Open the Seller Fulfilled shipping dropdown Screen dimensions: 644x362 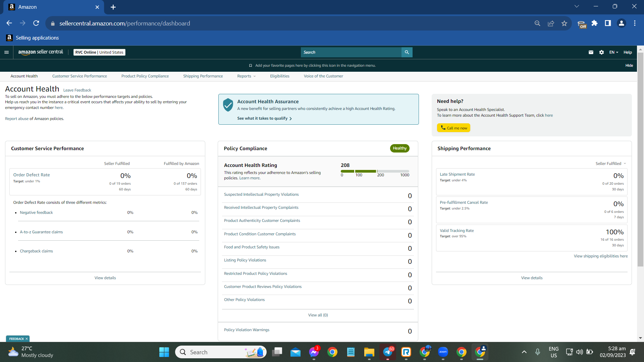click(x=611, y=164)
